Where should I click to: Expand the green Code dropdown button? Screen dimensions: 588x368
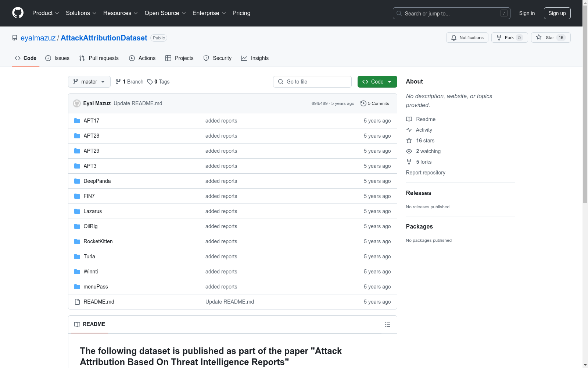pos(377,82)
